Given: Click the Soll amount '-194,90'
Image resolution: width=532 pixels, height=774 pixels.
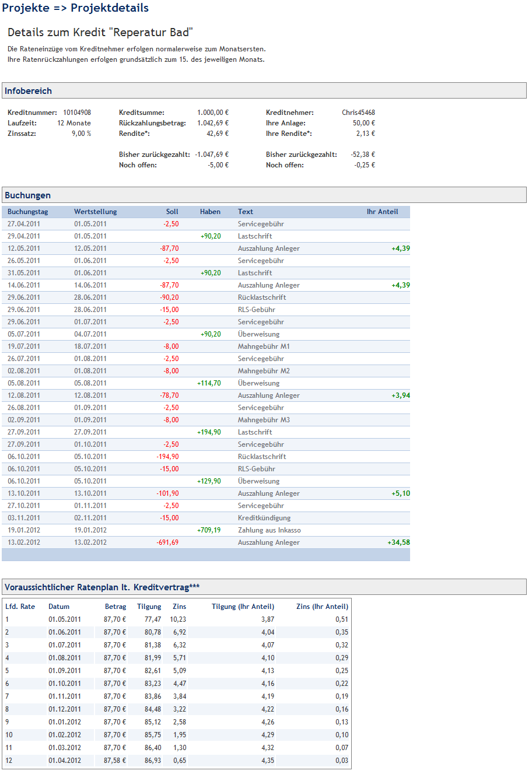Looking at the screenshot, I should [x=167, y=457].
